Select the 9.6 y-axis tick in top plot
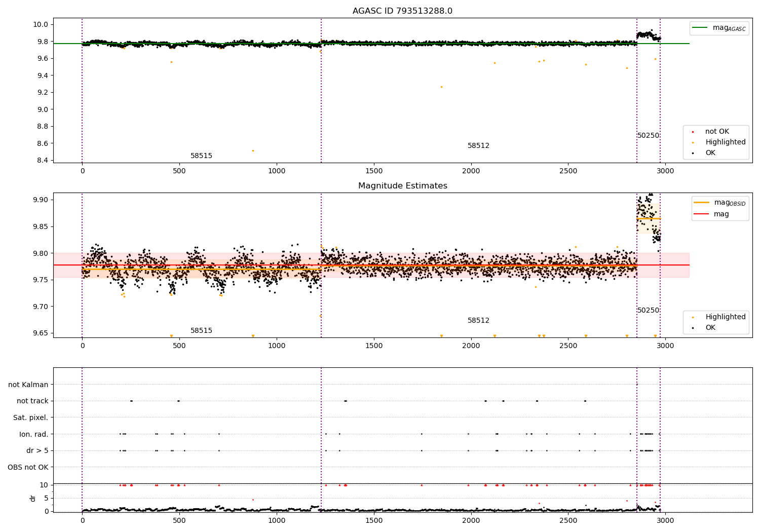Viewport: 760px width, 532px height. (x=43, y=58)
